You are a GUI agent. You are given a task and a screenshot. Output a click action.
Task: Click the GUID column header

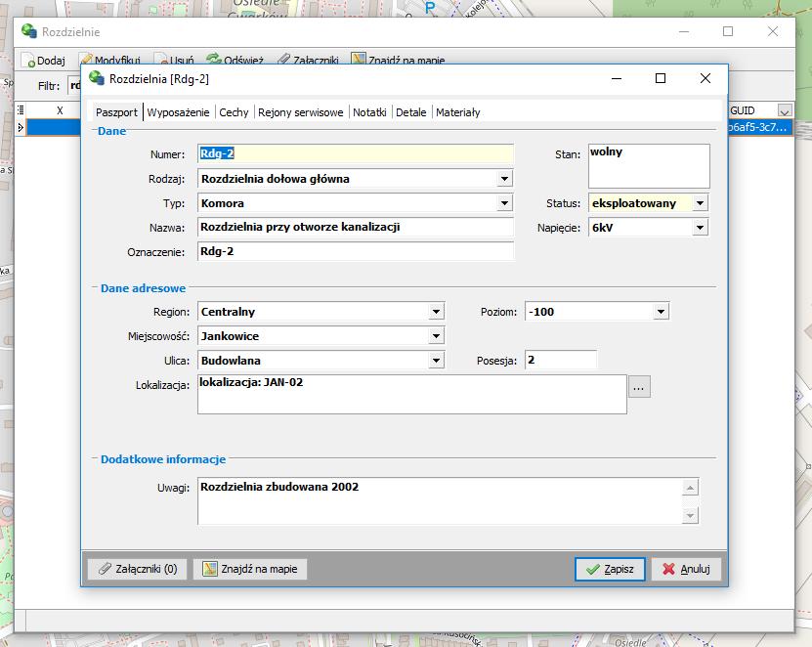click(x=753, y=110)
